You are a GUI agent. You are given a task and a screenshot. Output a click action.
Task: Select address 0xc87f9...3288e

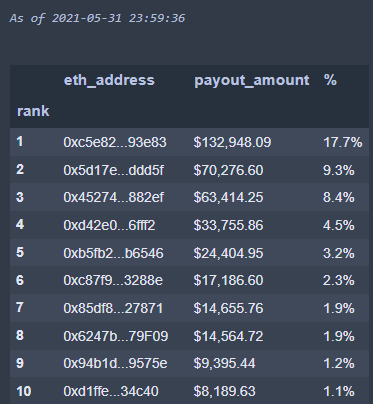pos(113,280)
